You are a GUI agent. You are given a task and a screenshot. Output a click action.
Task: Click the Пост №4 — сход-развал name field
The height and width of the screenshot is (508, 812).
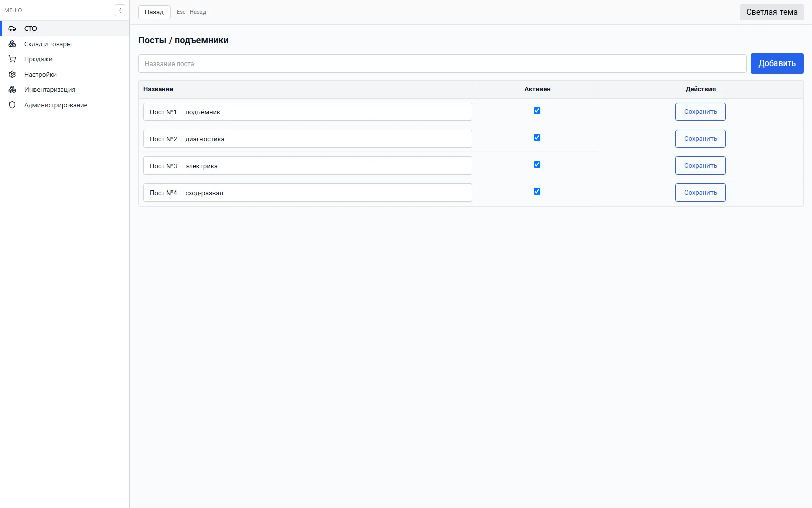(x=308, y=193)
